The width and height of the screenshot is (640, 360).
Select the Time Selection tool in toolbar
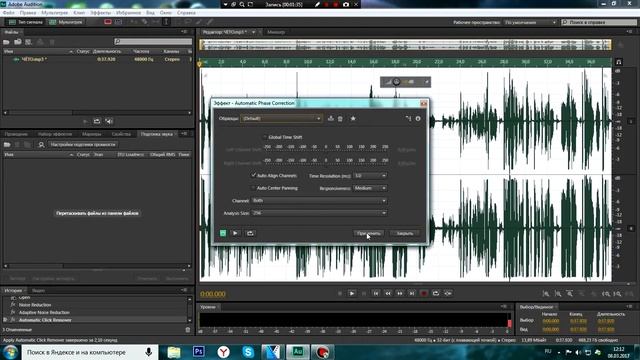(166, 22)
